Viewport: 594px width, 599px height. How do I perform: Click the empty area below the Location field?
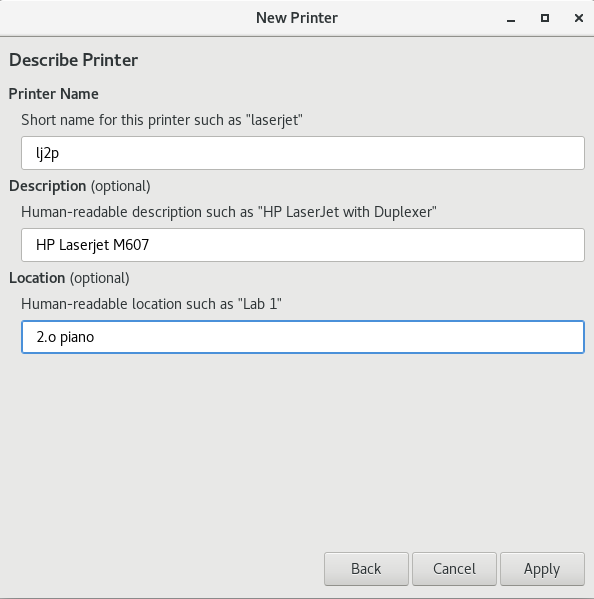point(297,451)
